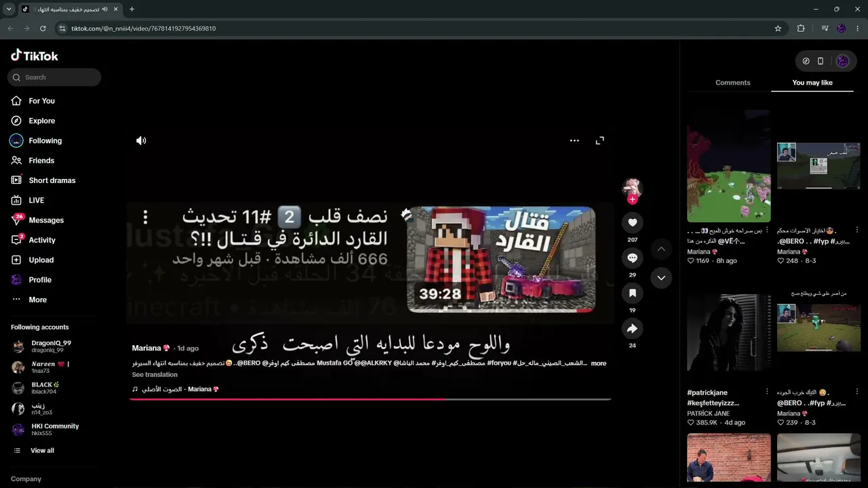868x488 pixels.
Task: Switch to the Comments tab
Action: coord(733,83)
